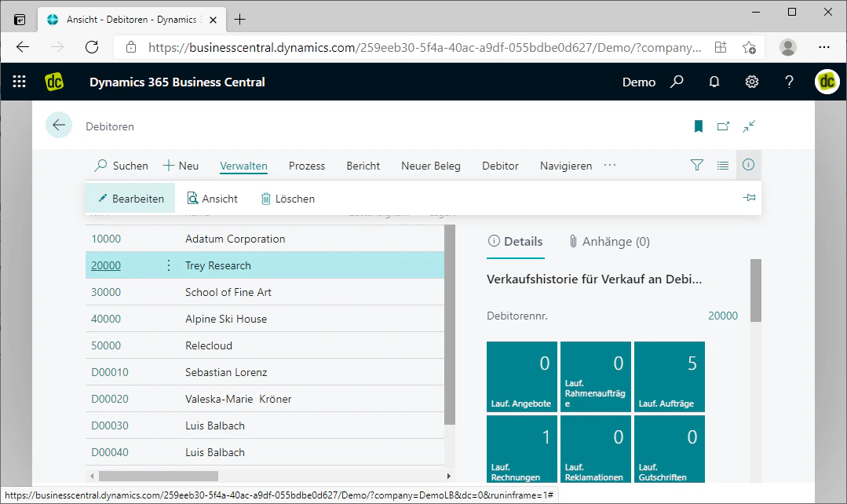
Task: Open customer number 40000 link
Action: 106,319
